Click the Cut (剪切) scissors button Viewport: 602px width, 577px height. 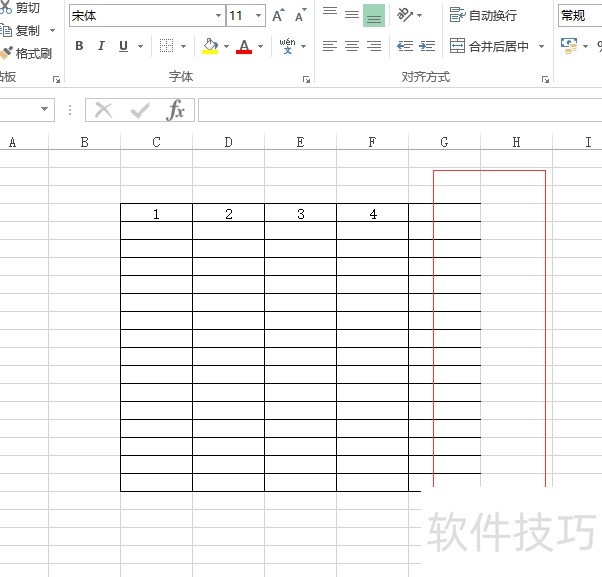tap(19, 7)
